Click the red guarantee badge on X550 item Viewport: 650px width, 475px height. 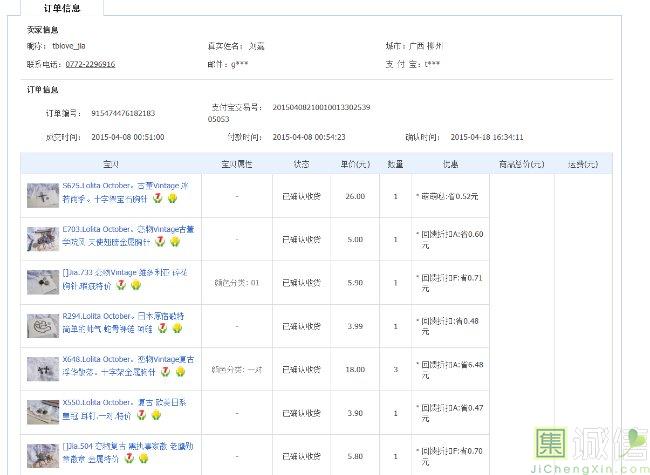pyautogui.click(x=142, y=414)
